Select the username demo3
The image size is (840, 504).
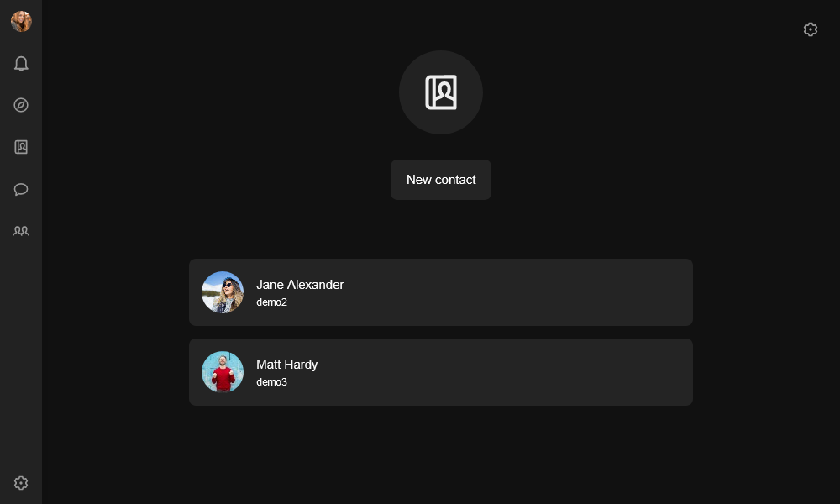(271, 382)
